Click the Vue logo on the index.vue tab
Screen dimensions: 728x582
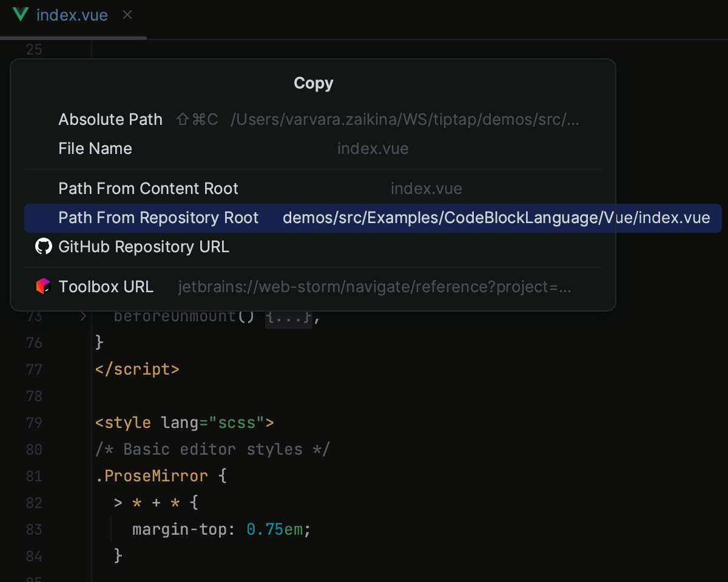point(20,15)
